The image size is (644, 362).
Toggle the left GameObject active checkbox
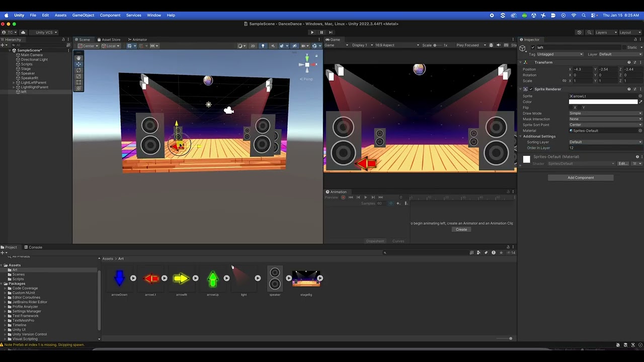(532, 47)
